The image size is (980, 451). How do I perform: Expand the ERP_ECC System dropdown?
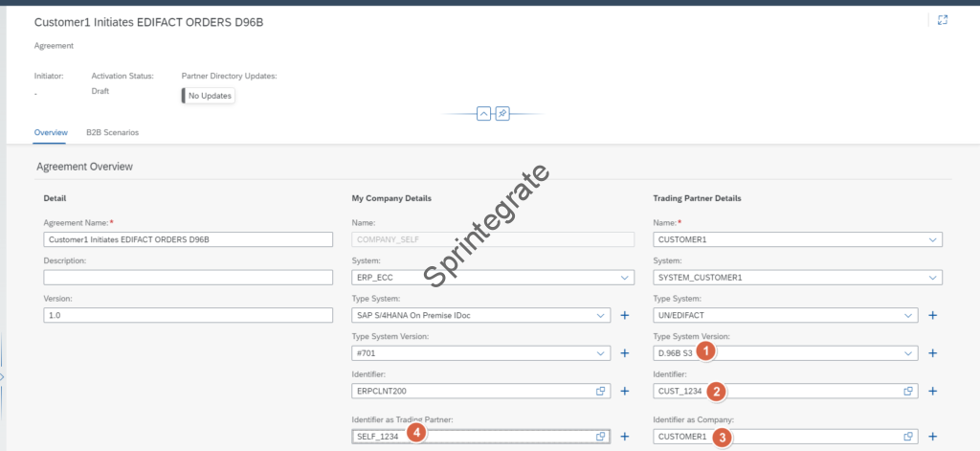pyautogui.click(x=624, y=278)
